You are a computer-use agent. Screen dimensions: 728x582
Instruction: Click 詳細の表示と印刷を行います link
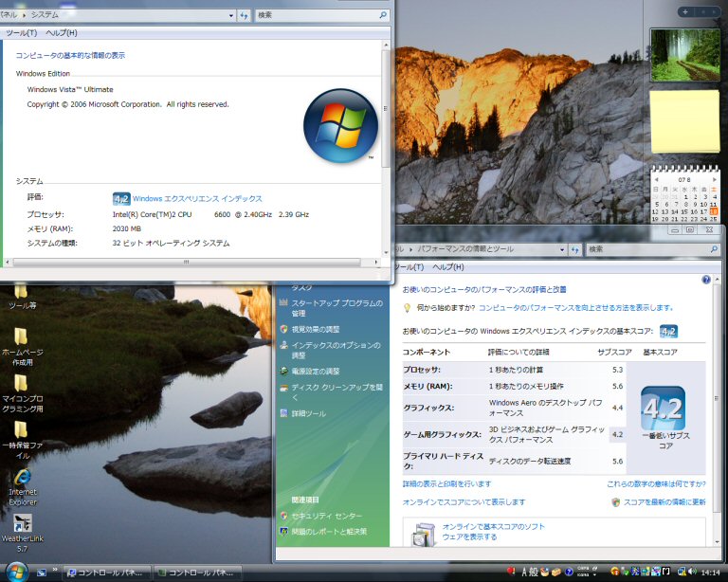pos(446,484)
